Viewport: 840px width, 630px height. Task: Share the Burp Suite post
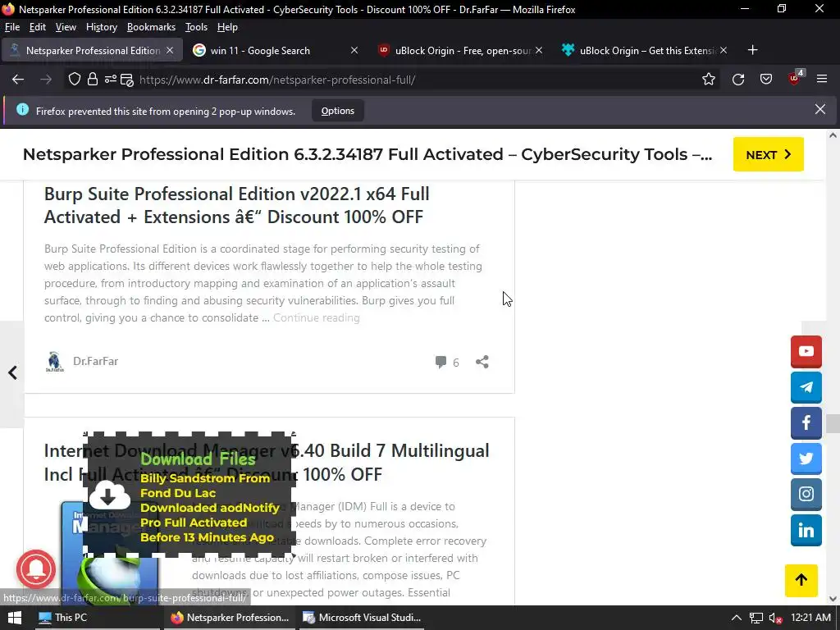pyautogui.click(x=482, y=362)
